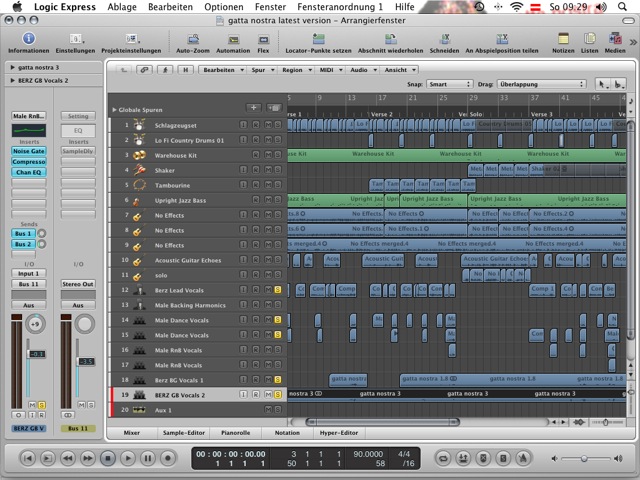The height and width of the screenshot is (480, 640).
Task: Click the tempo 90.0000 field
Action: coord(368,454)
